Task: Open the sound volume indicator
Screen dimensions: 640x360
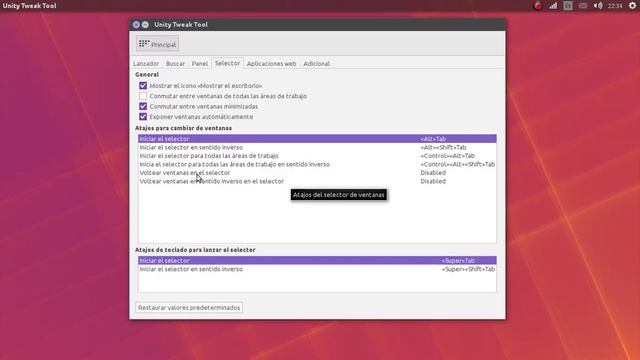Action: coord(598,6)
